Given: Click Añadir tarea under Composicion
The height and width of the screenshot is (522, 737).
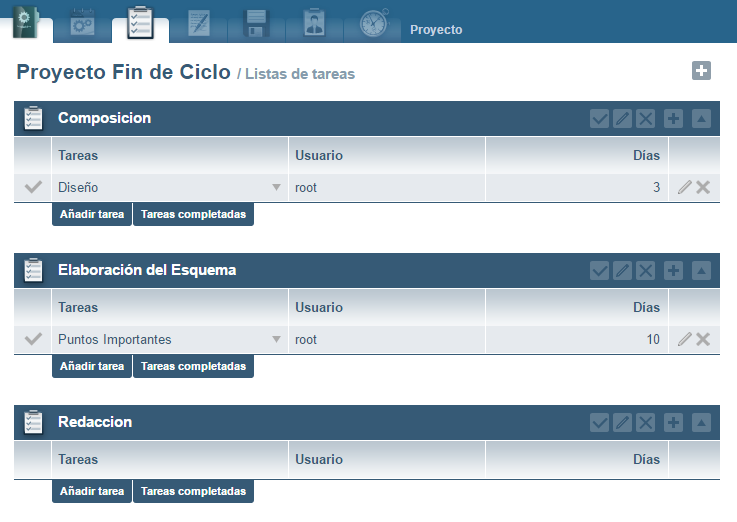Looking at the screenshot, I should click(92, 214).
